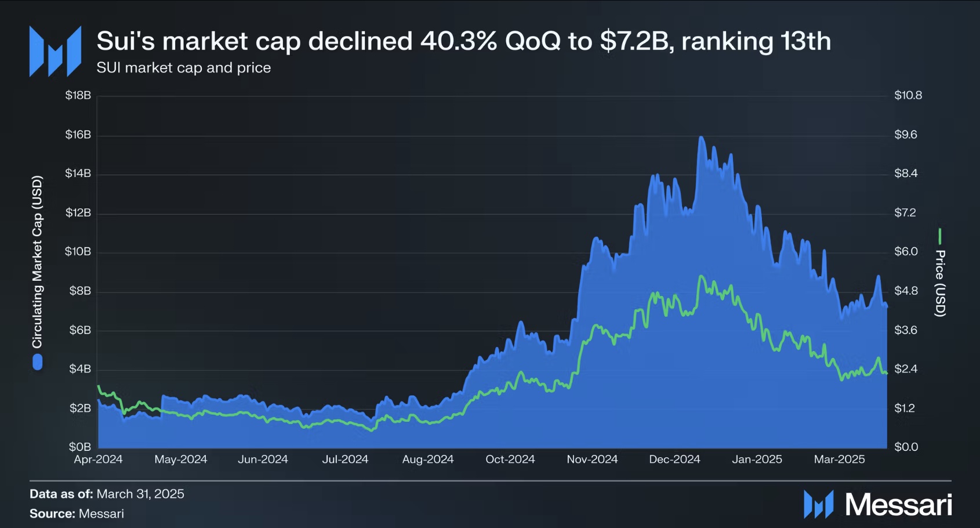Image resolution: width=980 pixels, height=528 pixels.
Task: Click the 'Mar-2025' x-axis label
Action: click(x=839, y=460)
